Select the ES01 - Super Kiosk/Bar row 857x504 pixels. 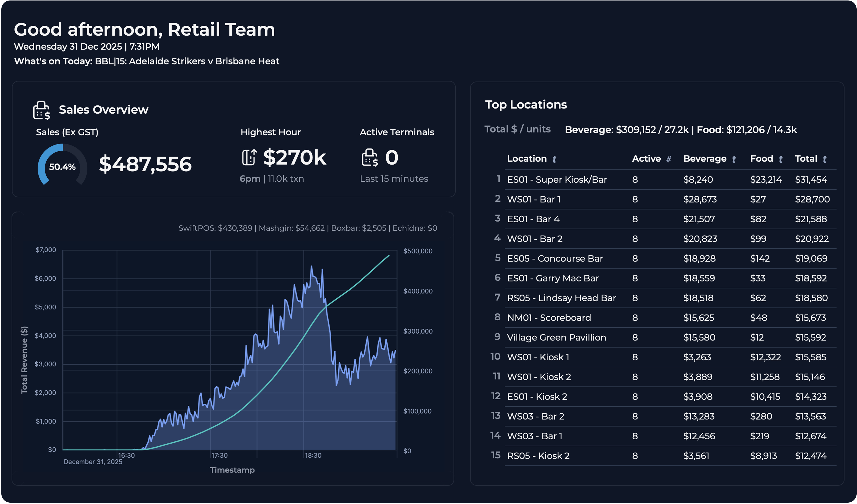pyautogui.click(x=557, y=180)
